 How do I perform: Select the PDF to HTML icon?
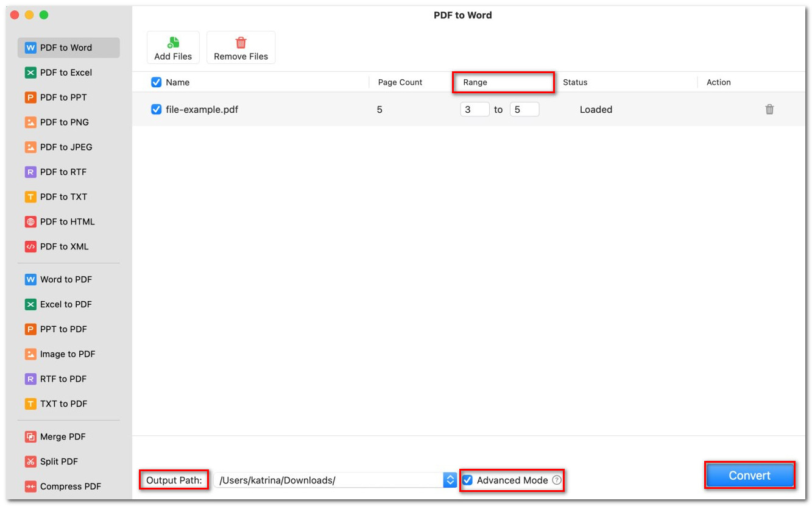[x=30, y=222]
